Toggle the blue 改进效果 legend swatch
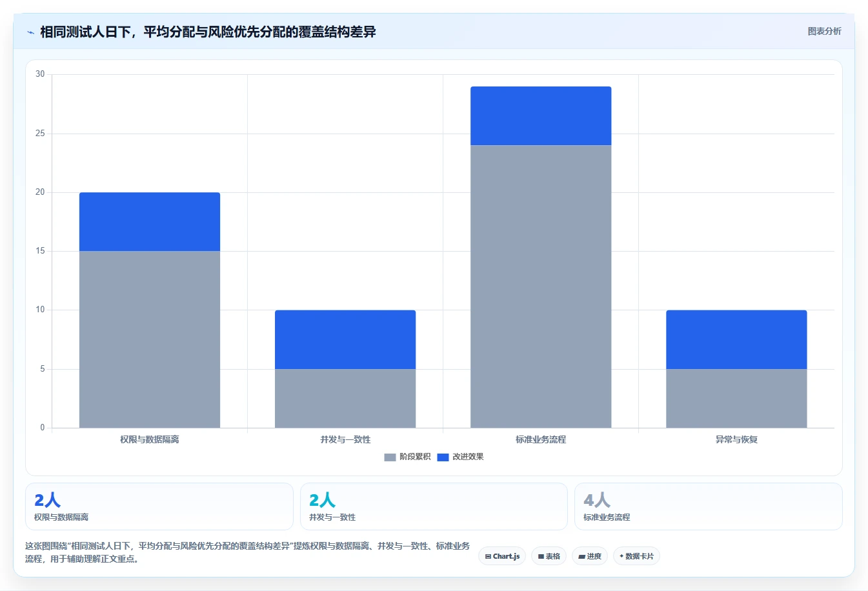This screenshot has width=868, height=591. pos(443,457)
